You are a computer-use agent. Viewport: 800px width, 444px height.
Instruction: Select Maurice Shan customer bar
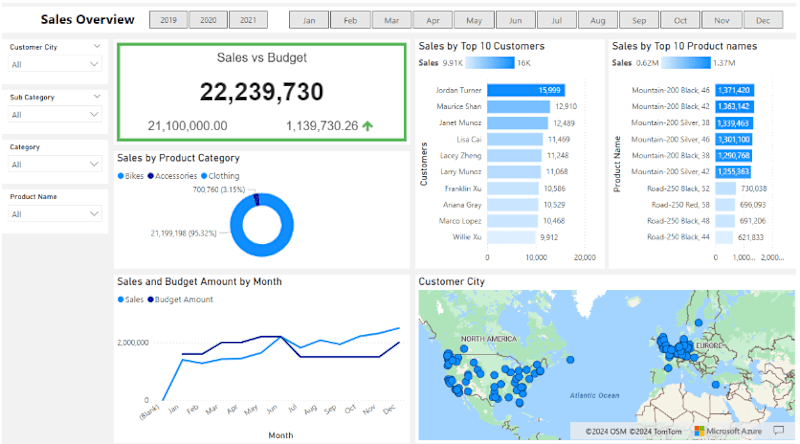tap(518, 106)
